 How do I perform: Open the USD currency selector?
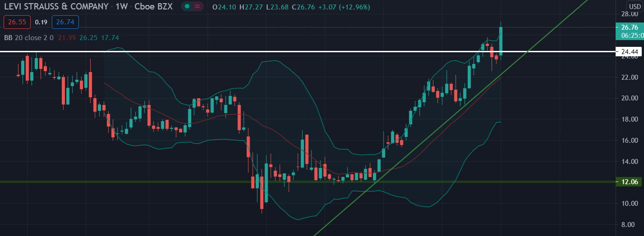[635, 6]
